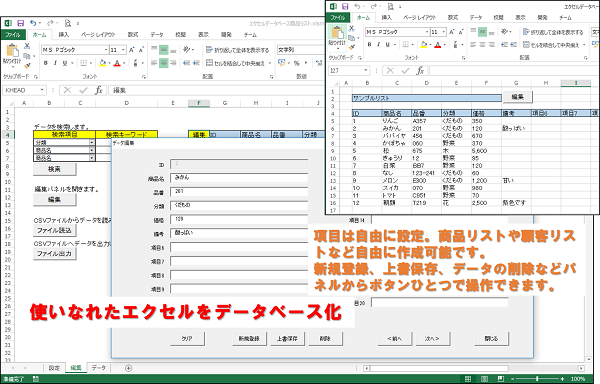Image resolution: width=600 pixels, height=384 pixels.
Task: Toggle Align Left in left Excel window
Action: click(x=154, y=63)
